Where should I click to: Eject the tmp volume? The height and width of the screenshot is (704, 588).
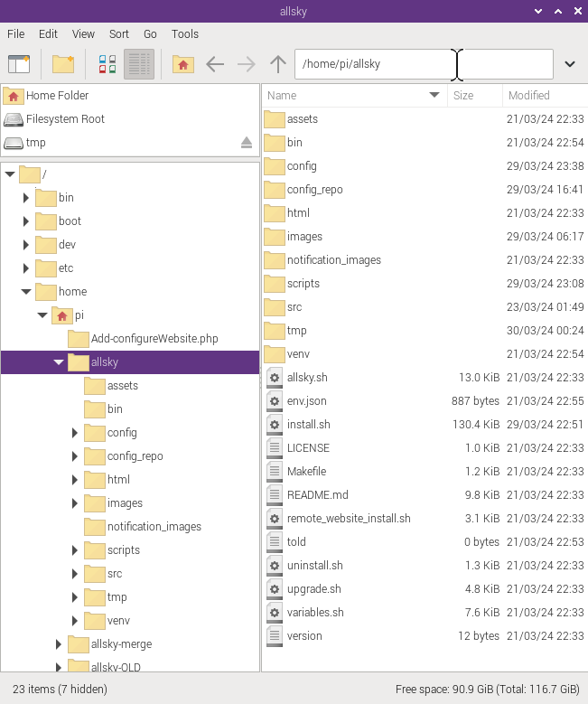point(247,143)
